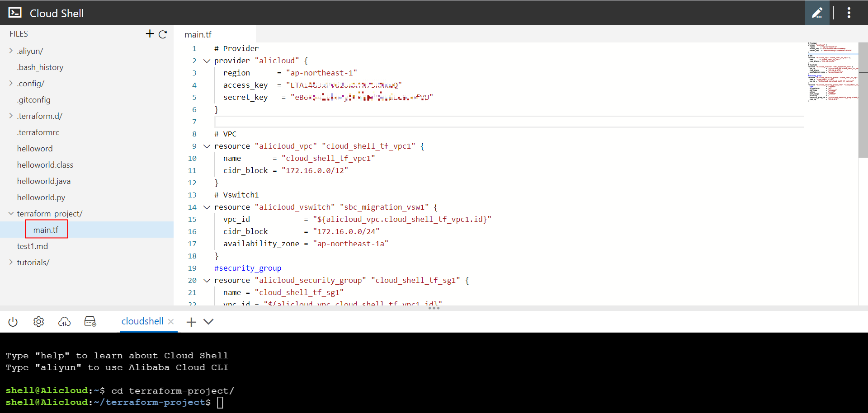
Task: Open the helloword file
Action: tap(35, 149)
